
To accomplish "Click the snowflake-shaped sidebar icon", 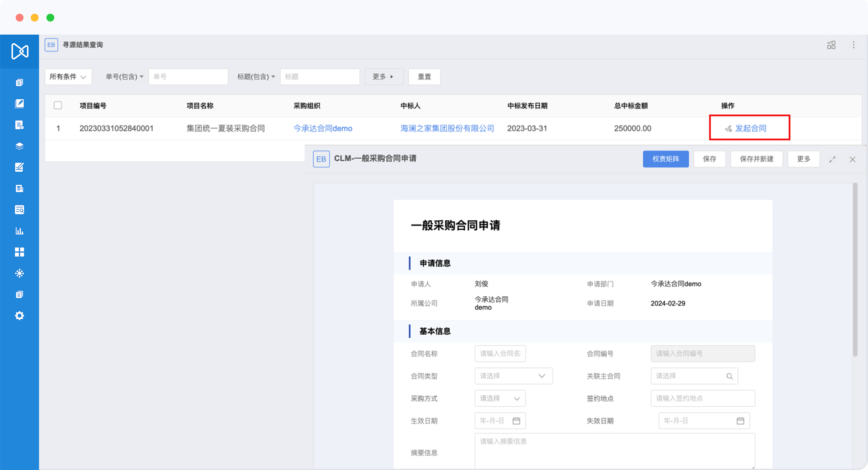I will pos(20,273).
